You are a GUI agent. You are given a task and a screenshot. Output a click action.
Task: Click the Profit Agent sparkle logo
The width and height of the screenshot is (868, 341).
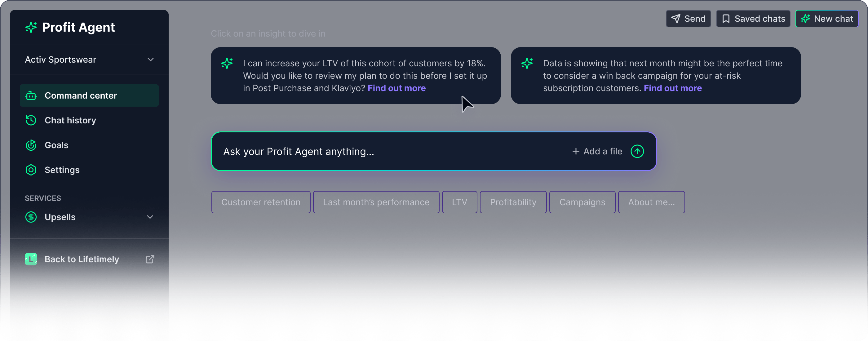tap(31, 27)
